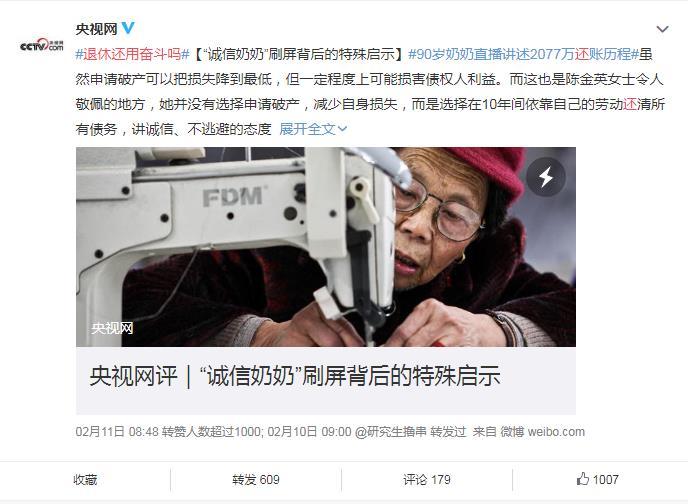Open 评论 179 comments

(427, 479)
